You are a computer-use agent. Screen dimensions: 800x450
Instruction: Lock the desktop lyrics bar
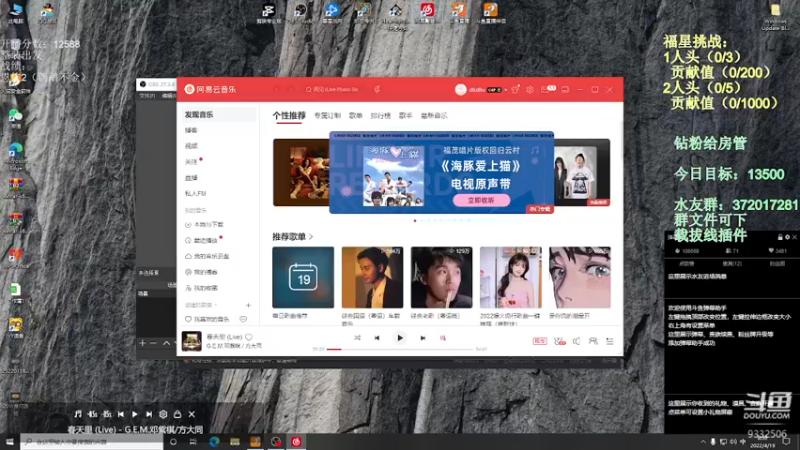pos(178,414)
